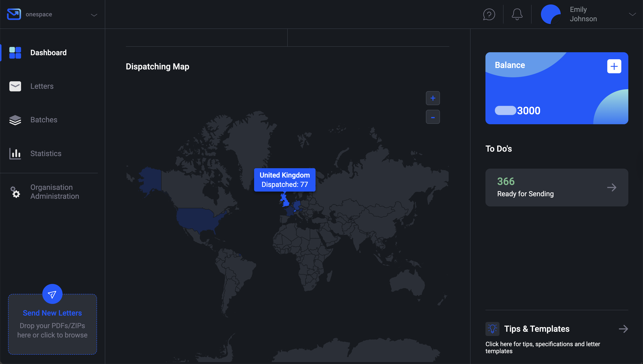This screenshot has width=643, height=364.
Task: Switch to the Dashboard menu item
Action: click(48, 52)
